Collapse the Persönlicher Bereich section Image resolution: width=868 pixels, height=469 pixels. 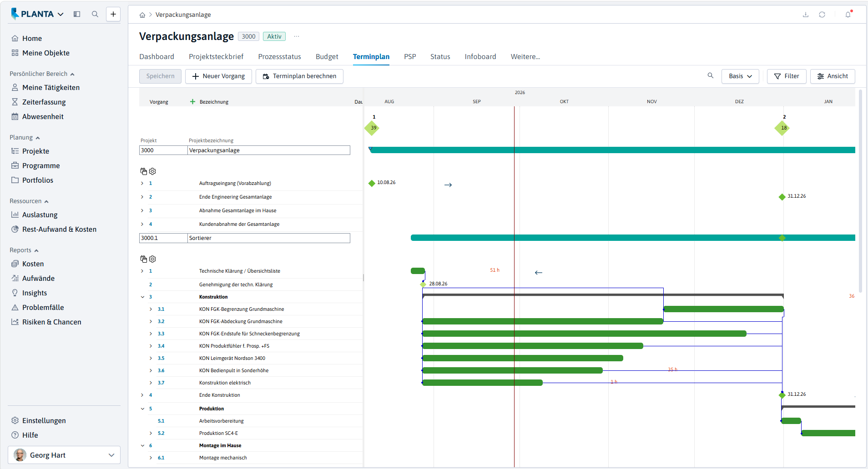72,74
